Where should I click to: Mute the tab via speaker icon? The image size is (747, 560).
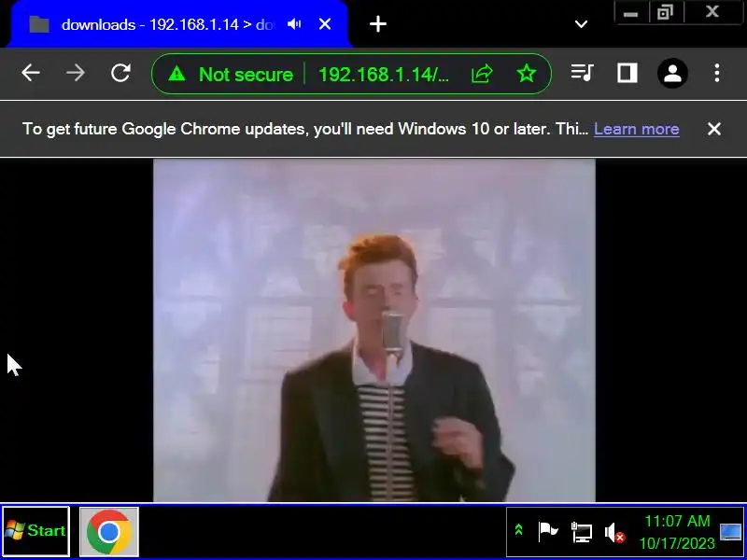294,24
